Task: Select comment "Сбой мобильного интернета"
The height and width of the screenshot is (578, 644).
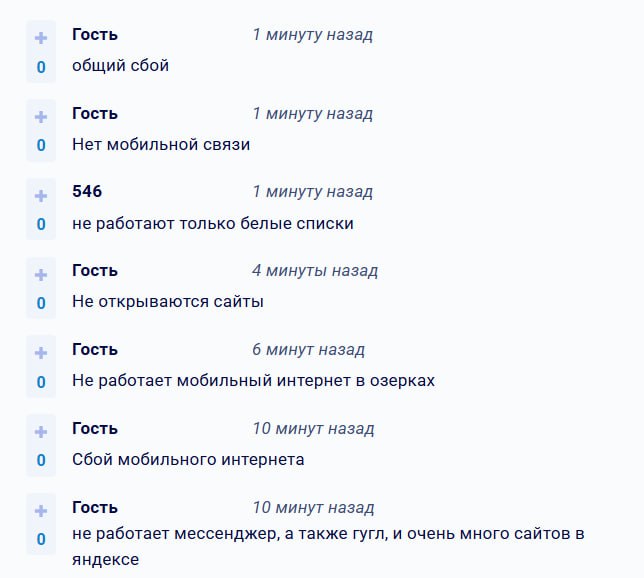Action: point(188,459)
